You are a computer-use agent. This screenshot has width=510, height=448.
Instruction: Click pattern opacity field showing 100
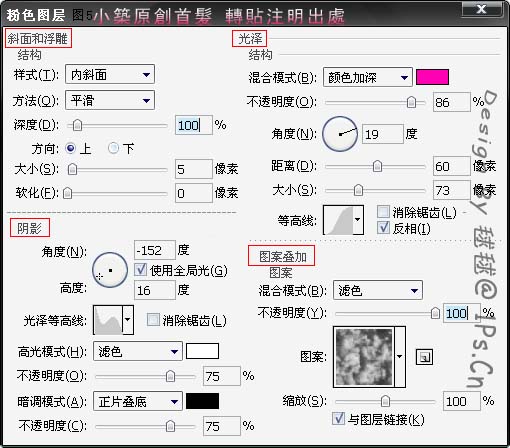tap(462, 313)
